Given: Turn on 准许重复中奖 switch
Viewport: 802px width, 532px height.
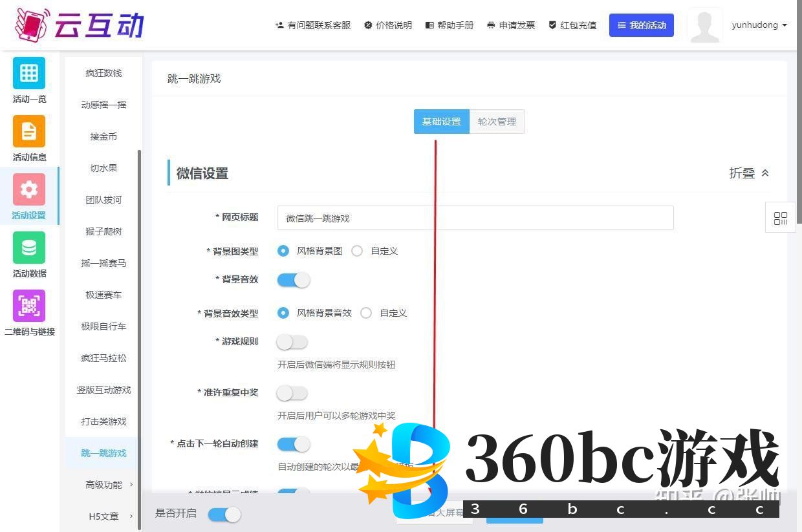Looking at the screenshot, I should pos(292,393).
